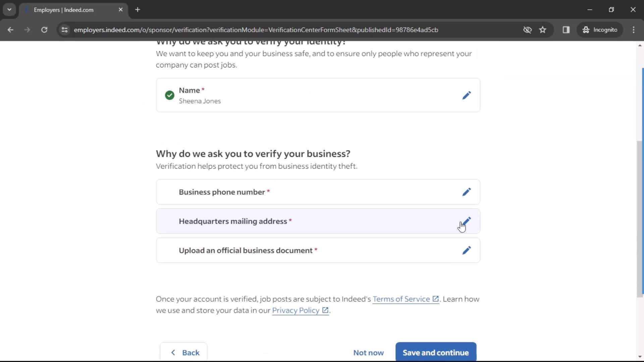Viewport: 644px width, 362px height.
Task: Click the back arrow icon button
Action: tap(173, 352)
